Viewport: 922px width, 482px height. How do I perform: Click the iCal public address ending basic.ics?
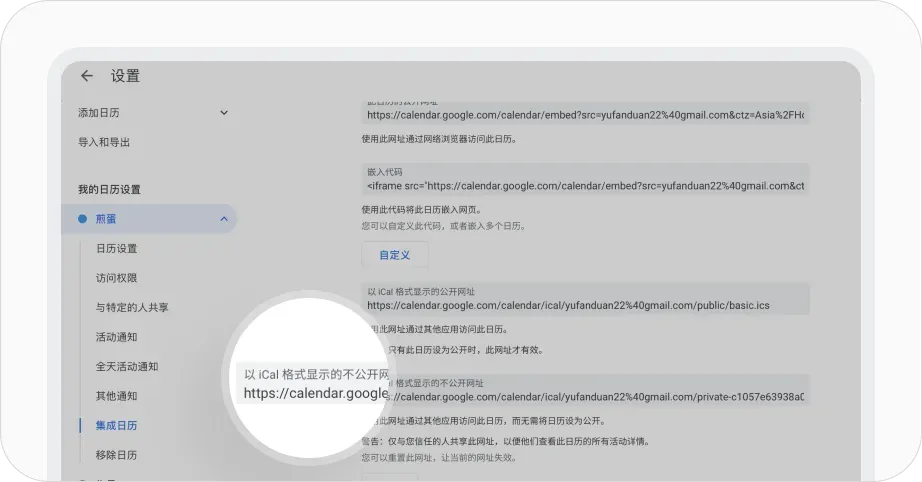point(568,304)
